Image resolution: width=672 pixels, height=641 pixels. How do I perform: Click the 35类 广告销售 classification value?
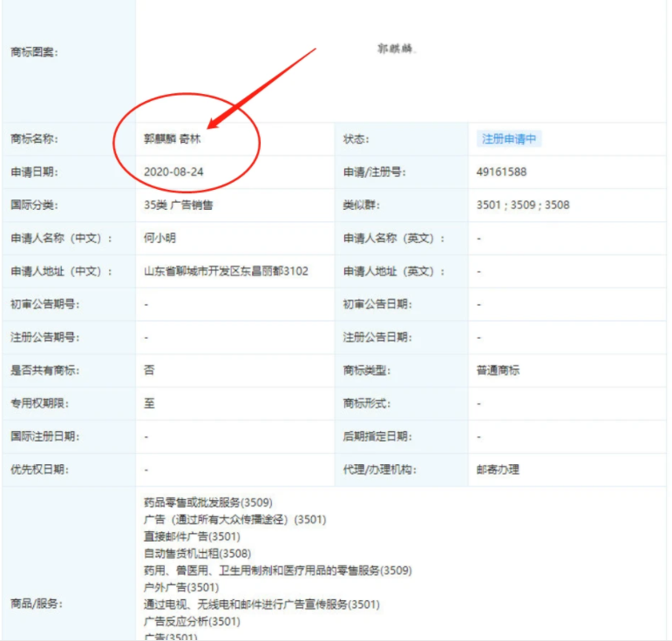tap(179, 206)
